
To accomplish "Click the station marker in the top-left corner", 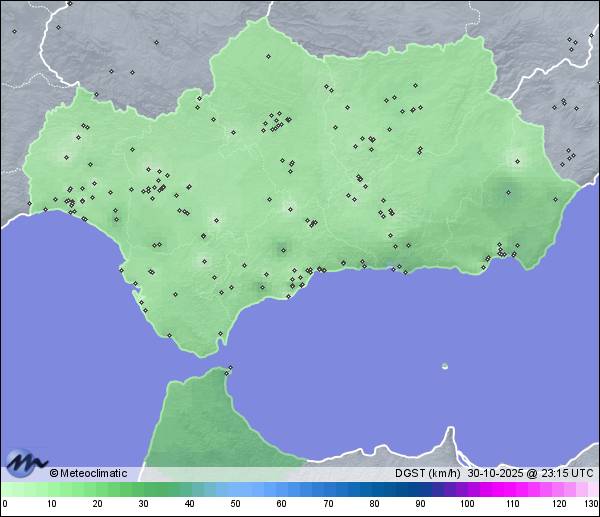I will pyautogui.click(x=15, y=31).
